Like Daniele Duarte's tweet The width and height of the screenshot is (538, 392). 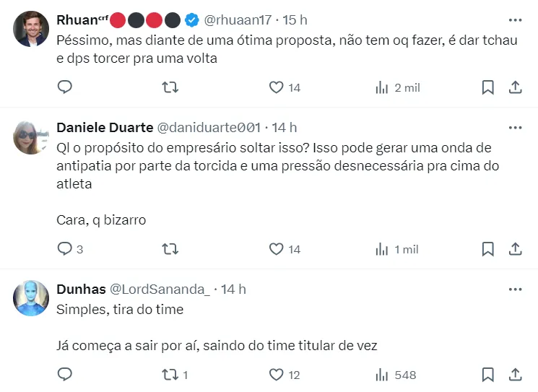pos(276,249)
